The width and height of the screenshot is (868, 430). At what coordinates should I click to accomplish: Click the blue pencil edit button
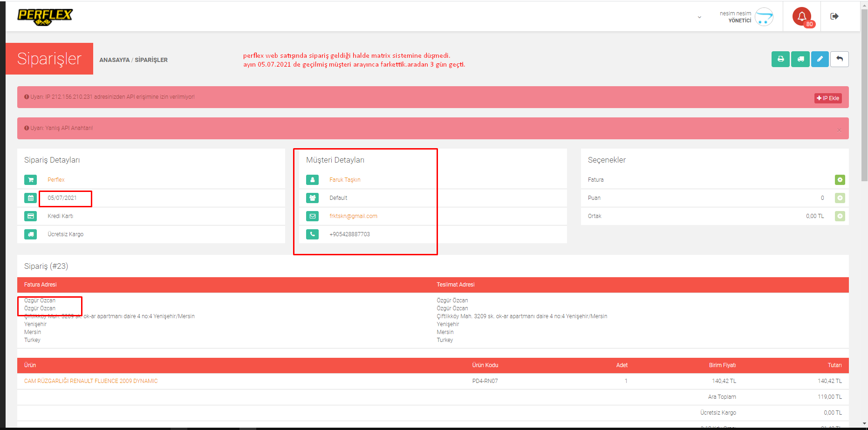tap(820, 59)
